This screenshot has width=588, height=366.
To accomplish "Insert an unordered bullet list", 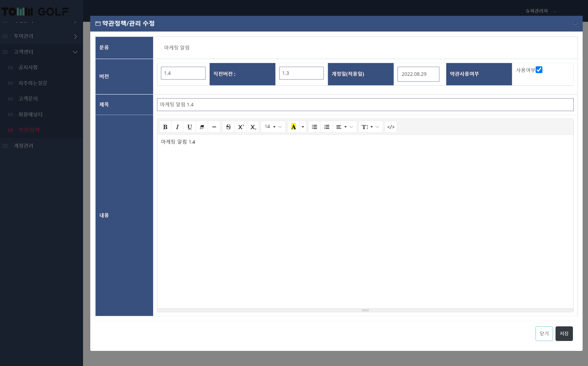I will [x=314, y=127].
